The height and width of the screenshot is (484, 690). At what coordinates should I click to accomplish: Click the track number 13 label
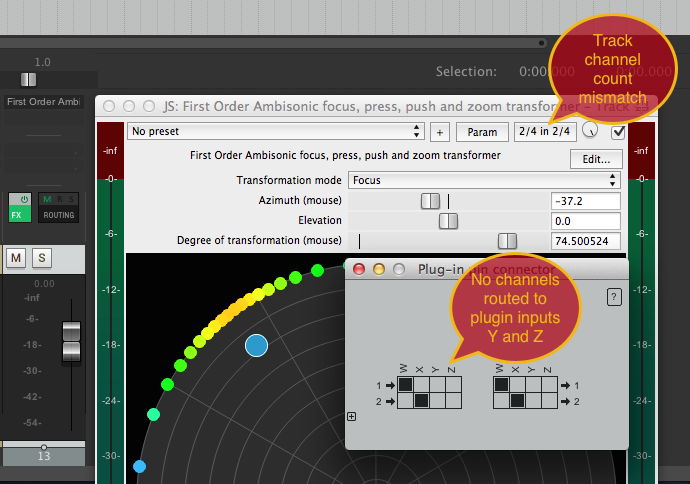44,456
